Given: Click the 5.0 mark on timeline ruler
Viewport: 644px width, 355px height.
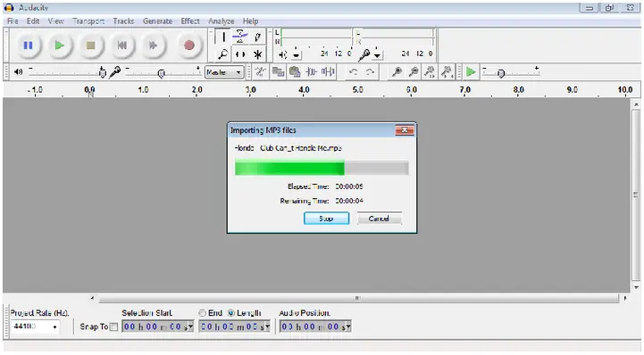Looking at the screenshot, I should point(358,90).
